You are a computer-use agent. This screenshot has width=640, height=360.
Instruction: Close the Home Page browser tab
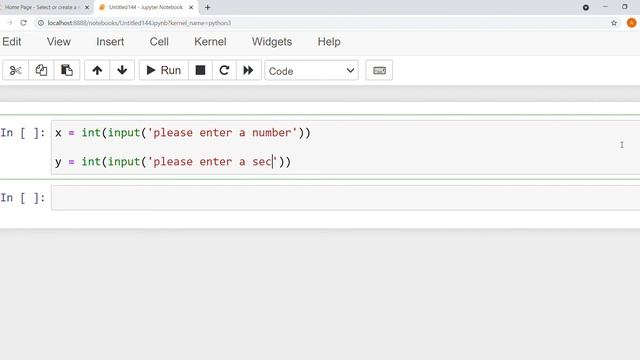(x=87, y=7)
